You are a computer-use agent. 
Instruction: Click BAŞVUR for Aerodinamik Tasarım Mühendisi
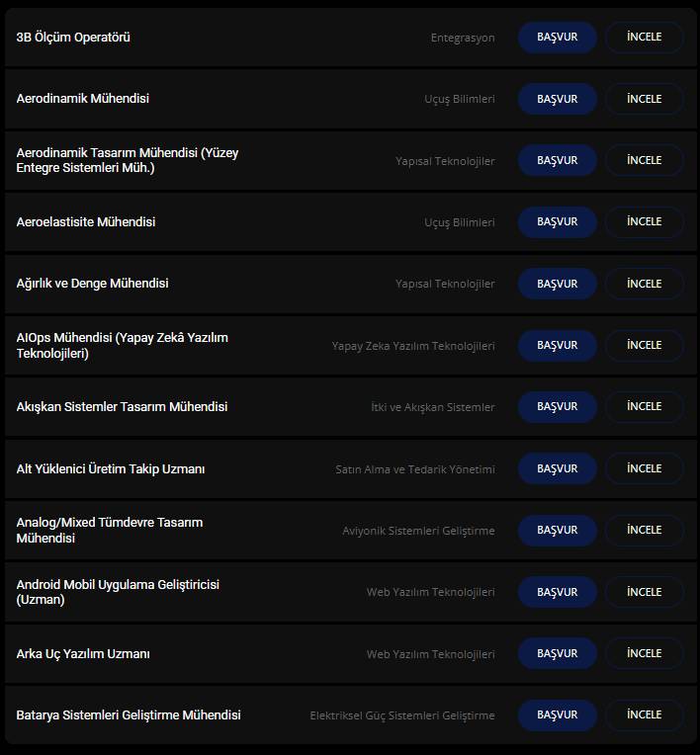558,160
